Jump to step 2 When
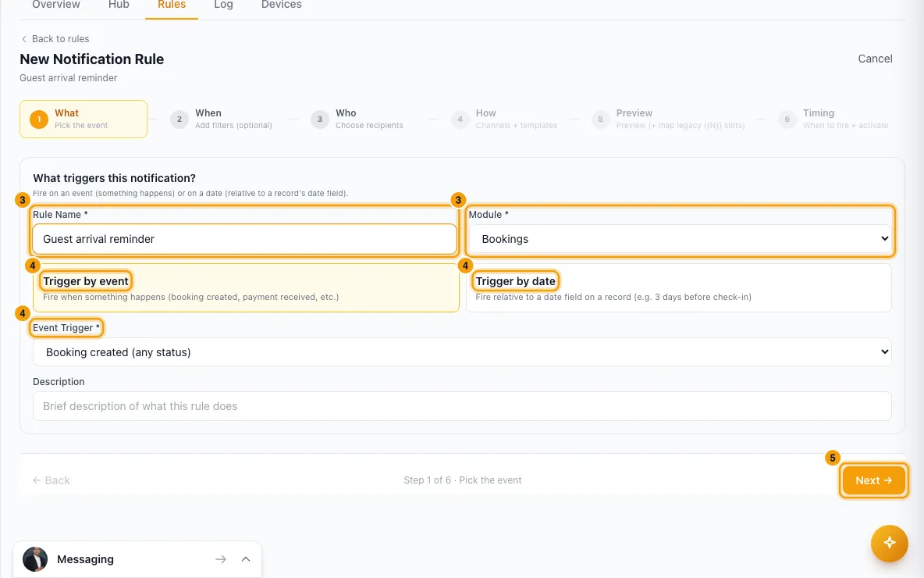924x578 pixels. tap(222, 120)
